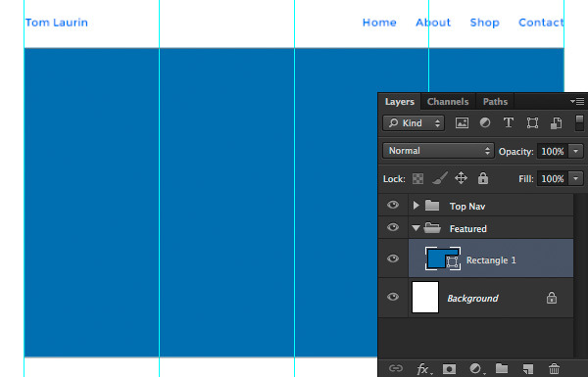Select the Background layer thumbnail

425,297
